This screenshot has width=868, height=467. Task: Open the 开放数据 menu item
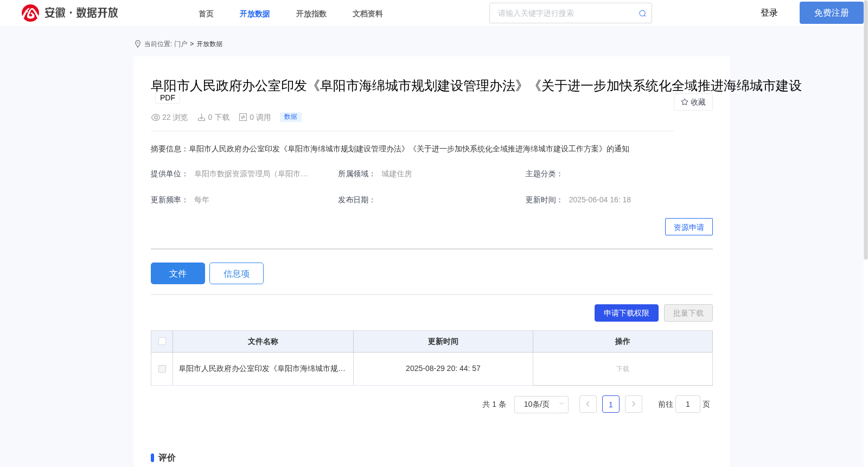tap(255, 14)
